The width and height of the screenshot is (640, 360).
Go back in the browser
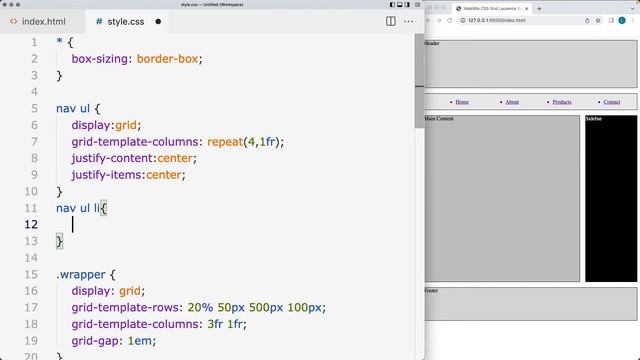coord(428,20)
